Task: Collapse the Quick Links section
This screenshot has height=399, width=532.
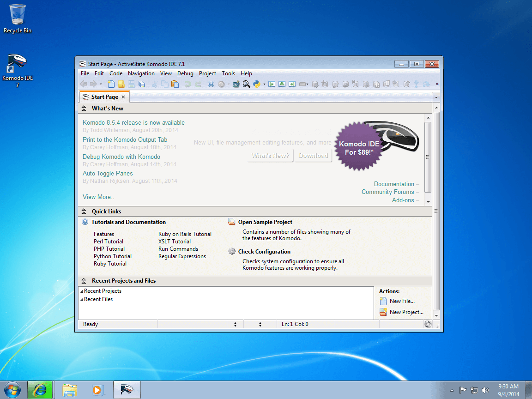Action: pyautogui.click(x=84, y=212)
